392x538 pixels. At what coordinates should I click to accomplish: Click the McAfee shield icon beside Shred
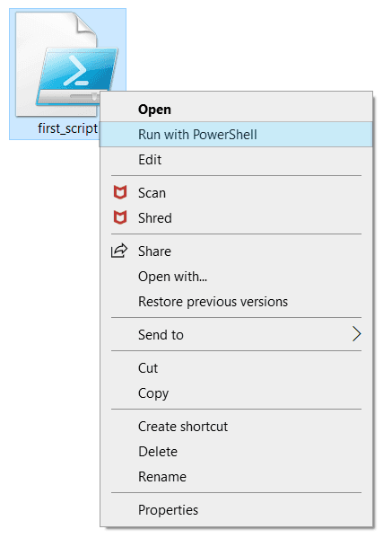120,217
